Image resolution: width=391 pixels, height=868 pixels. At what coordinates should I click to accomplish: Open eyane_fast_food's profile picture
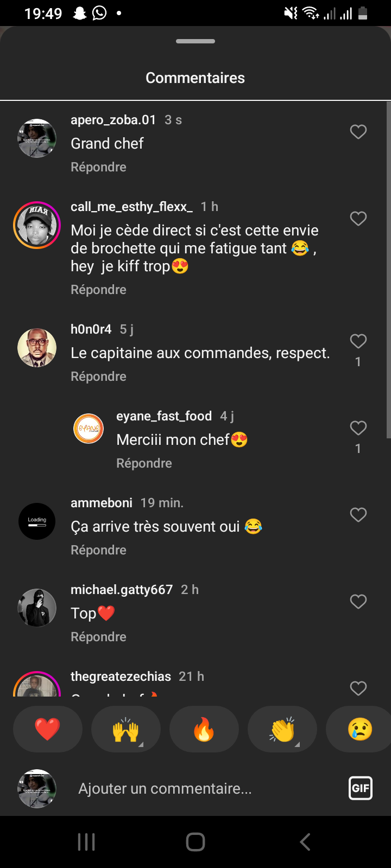(x=89, y=429)
